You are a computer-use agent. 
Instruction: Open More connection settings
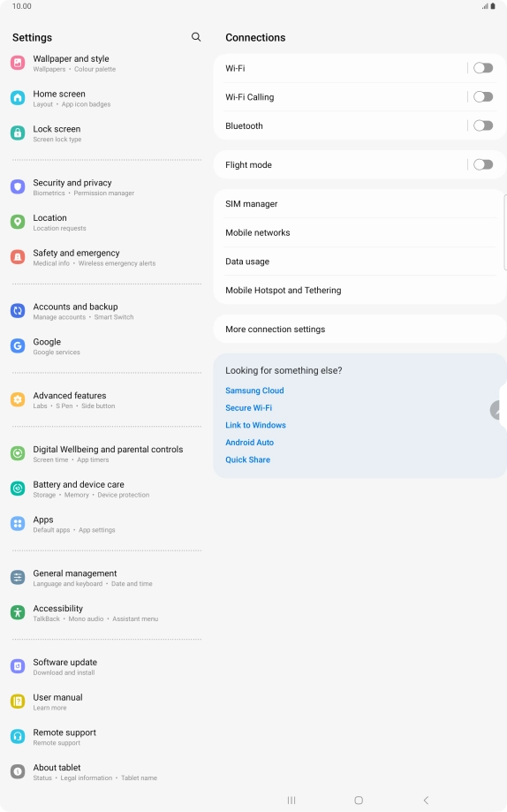[359, 329]
